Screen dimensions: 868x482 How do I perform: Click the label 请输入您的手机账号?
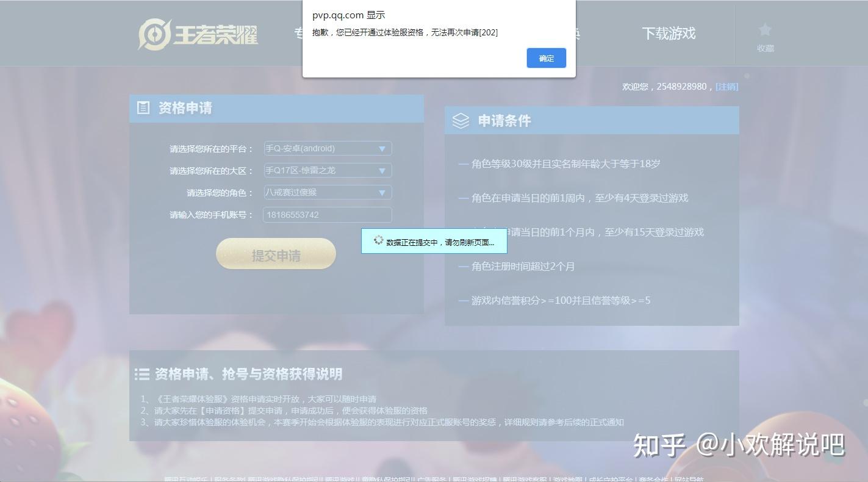(211, 215)
